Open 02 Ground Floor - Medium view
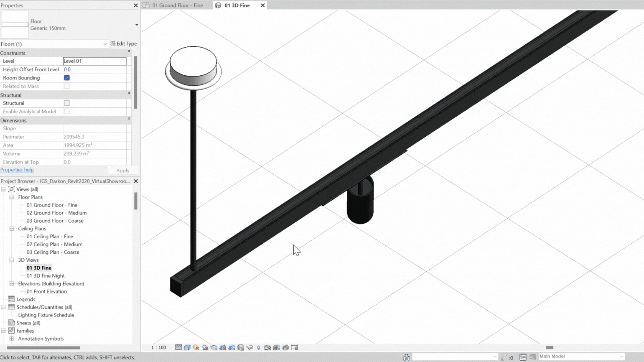Image resolution: width=644 pixels, height=362 pixels. click(56, 213)
